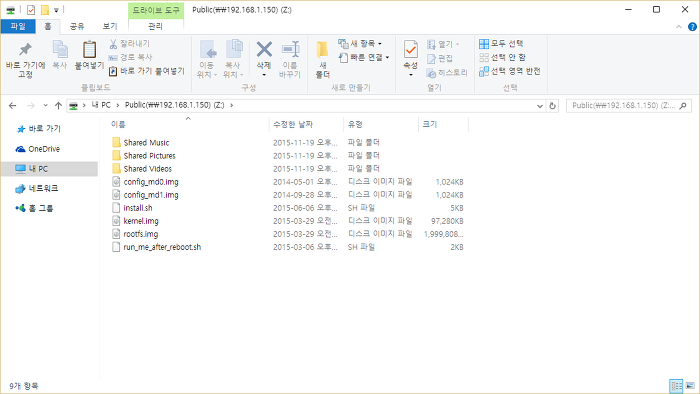Open the Copy to (복사 위치) dropdown
Viewport: 700px width, 394px height.
point(233,75)
